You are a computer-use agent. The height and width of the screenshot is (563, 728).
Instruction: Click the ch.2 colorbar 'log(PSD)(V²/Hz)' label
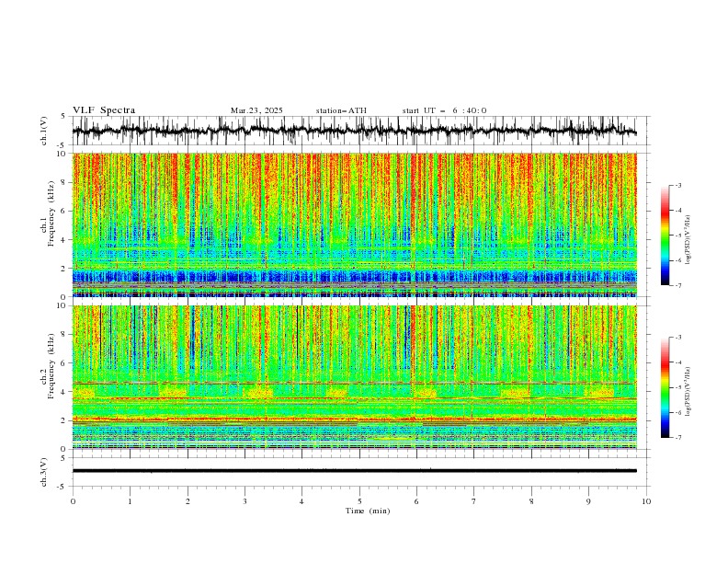(688, 392)
